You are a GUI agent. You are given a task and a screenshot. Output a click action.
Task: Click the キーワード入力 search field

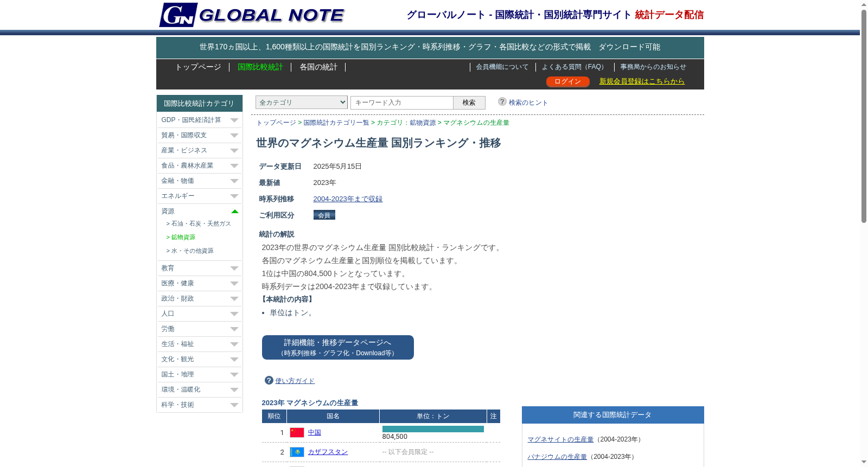pyautogui.click(x=402, y=103)
